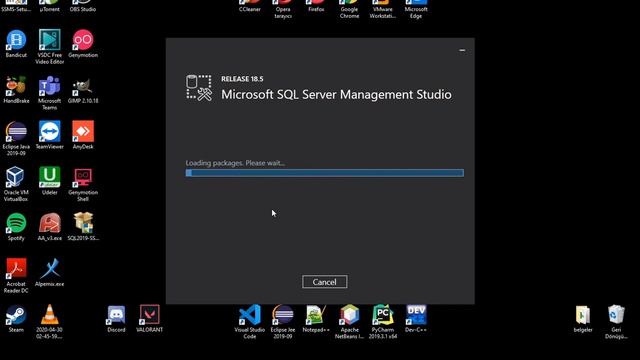
Task: Select the Dev-C++ desktop icon
Action: 416,315
